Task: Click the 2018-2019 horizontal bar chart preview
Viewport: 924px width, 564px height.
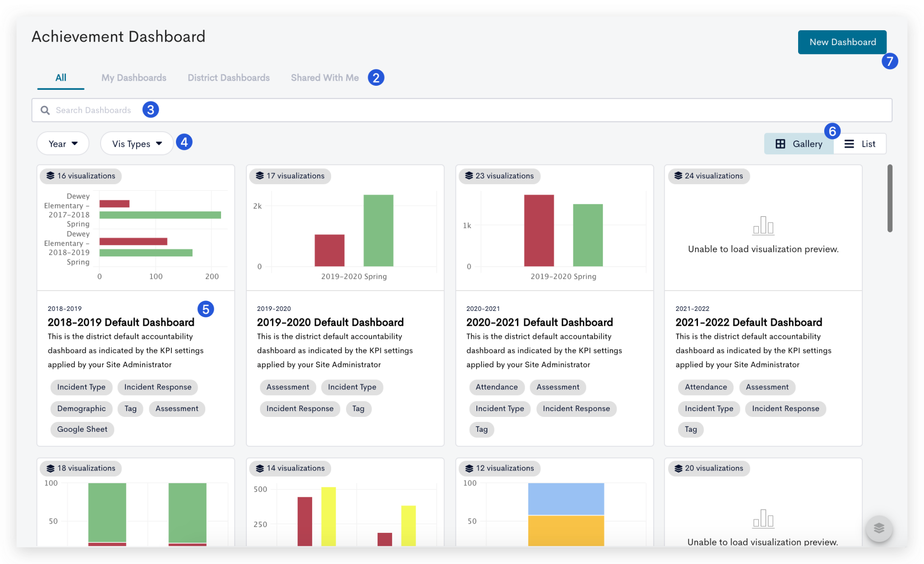Action: click(x=135, y=236)
